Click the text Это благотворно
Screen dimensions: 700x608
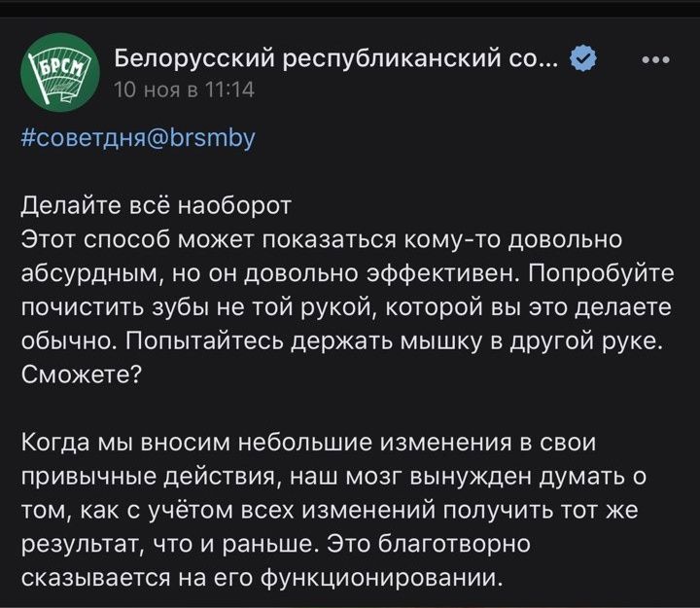pos(429,545)
